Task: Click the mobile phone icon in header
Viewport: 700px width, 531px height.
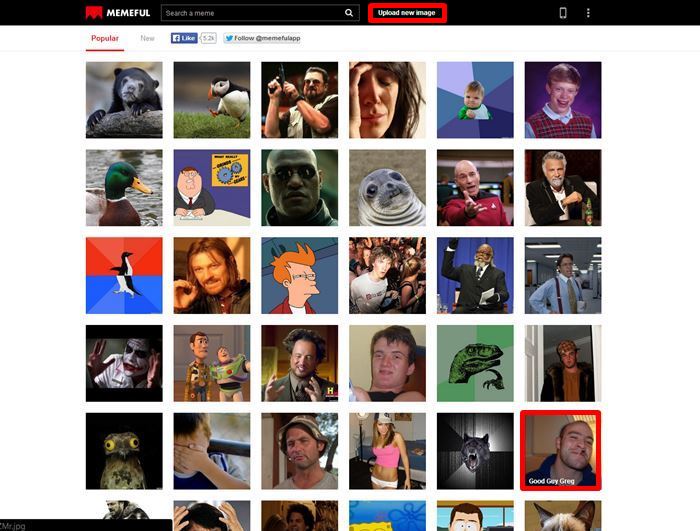Action: click(563, 13)
